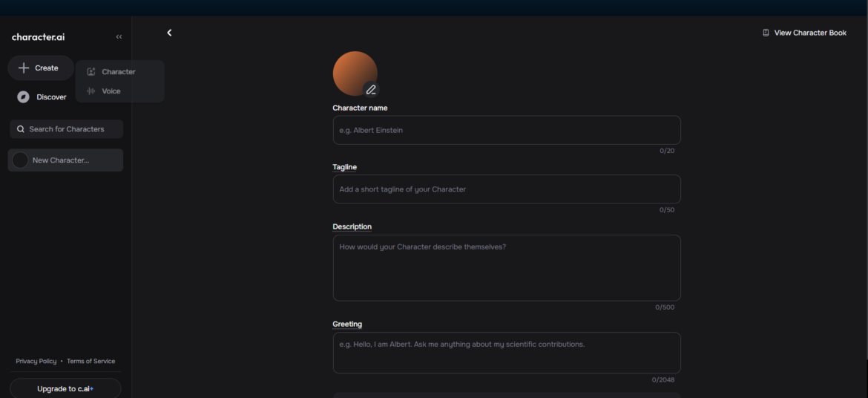Screen dimensions: 868x398
Task: Choose Character from the Create menu
Action: point(119,72)
